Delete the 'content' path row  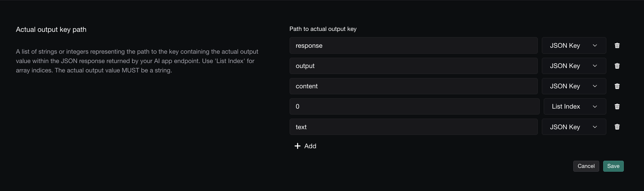tap(617, 86)
